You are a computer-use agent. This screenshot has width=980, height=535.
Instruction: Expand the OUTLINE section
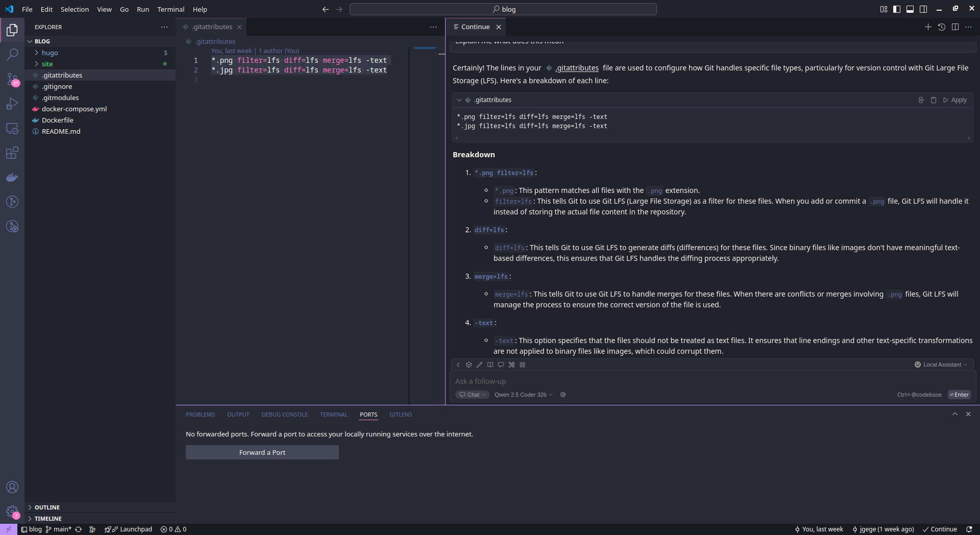pyautogui.click(x=47, y=507)
